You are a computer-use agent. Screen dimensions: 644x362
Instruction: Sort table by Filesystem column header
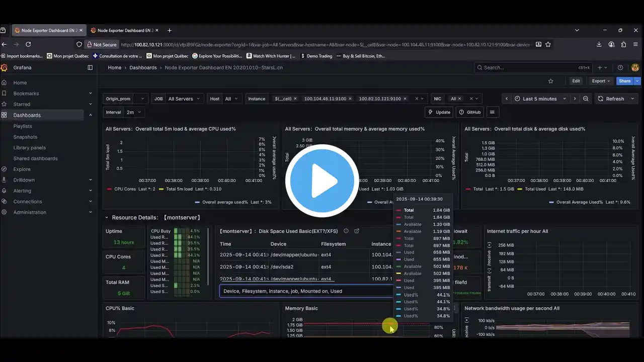pos(334,244)
